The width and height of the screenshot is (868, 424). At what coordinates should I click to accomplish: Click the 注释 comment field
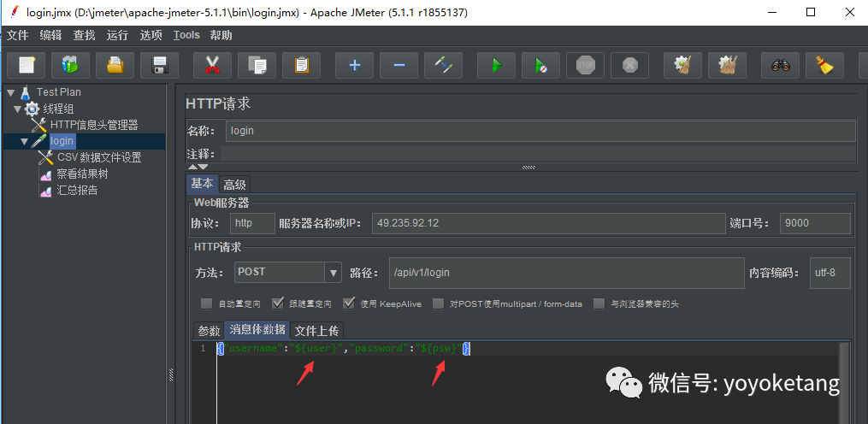tap(538, 153)
